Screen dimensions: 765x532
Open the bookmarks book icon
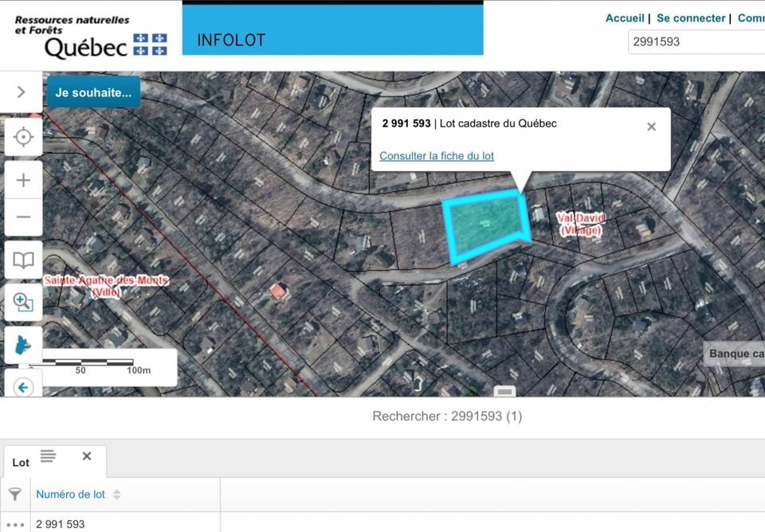click(23, 260)
